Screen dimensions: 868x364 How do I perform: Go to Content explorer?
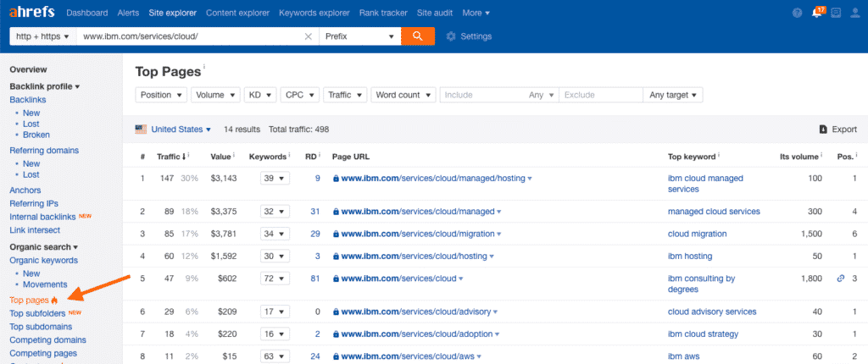[x=237, y=13]
